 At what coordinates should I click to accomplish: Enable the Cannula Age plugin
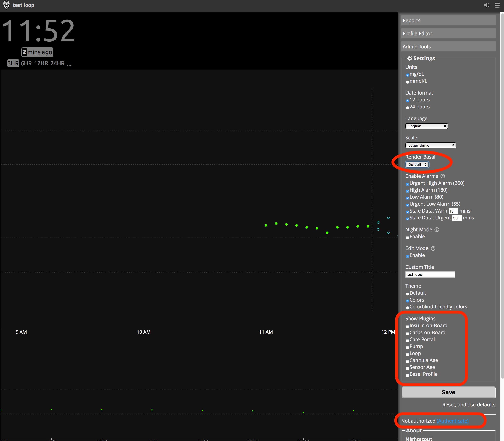click(x=407, y=361)
